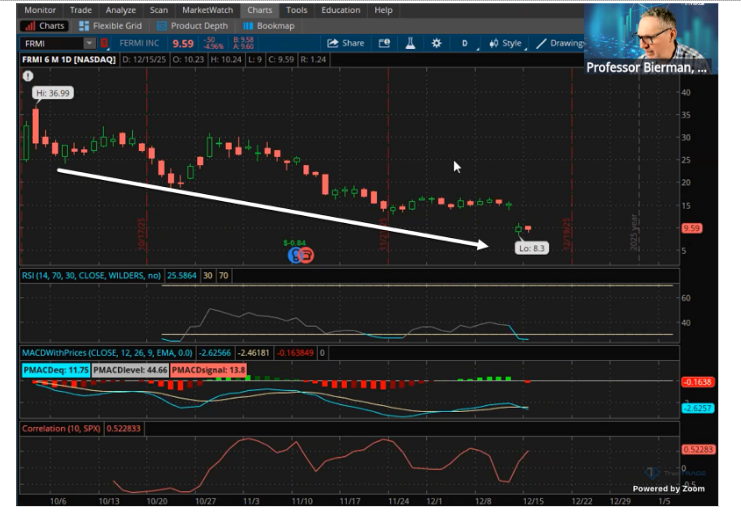
Task: Open the D timeframe selector
Action: pos(465,44)
